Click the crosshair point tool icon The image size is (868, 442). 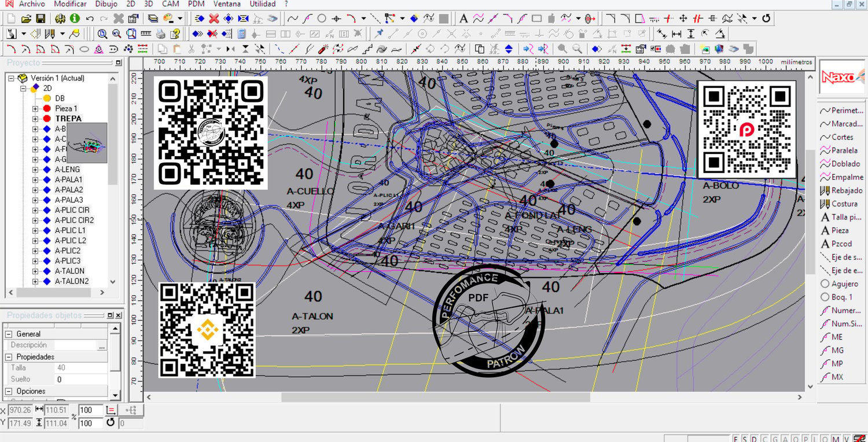(x=336, y=19)
